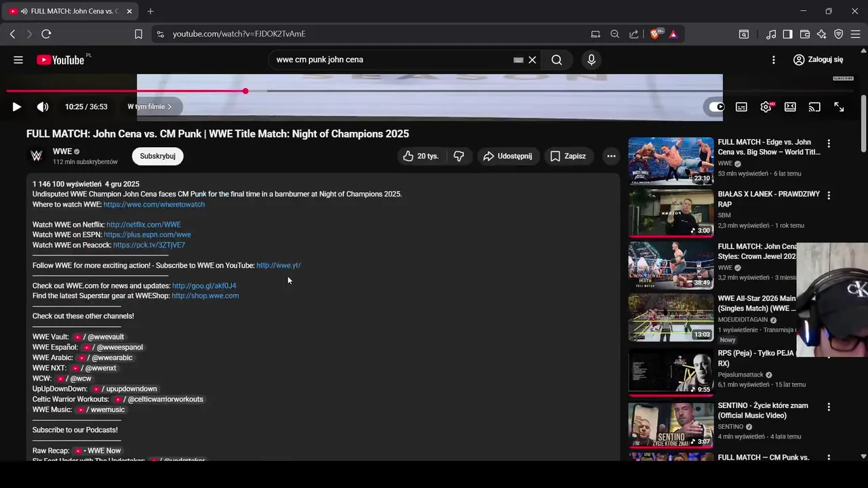This screenshot has width=868, height=488.
Task: Open RPS (Peja) video title
Action: point(756,359)
